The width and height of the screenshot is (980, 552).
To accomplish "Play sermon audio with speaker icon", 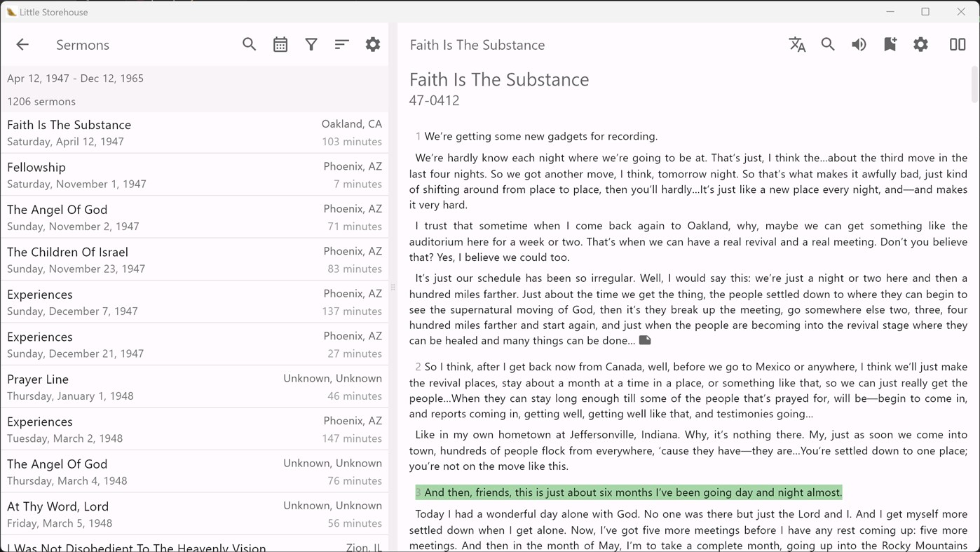I will tap(859, 44).
